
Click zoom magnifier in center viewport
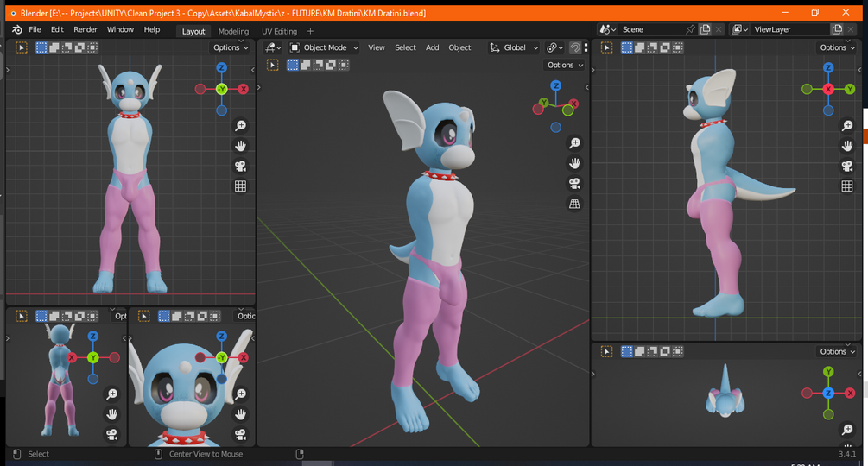point(574,143)
